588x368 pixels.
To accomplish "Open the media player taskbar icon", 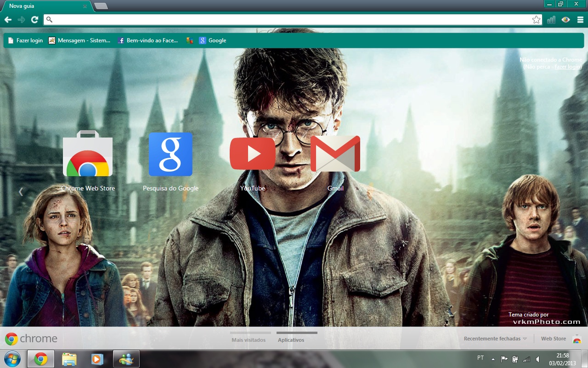I will (97, 359).
